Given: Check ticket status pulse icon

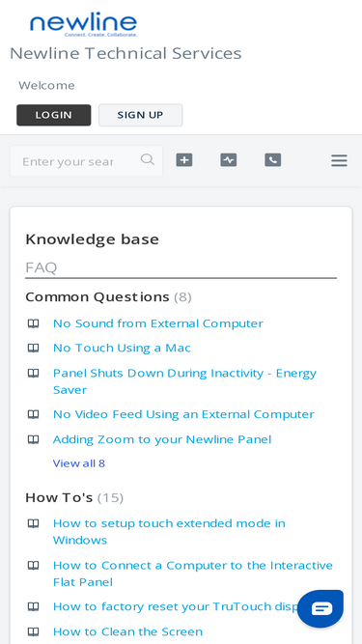Looking at the screenshot, I should (x=229, y=159).
